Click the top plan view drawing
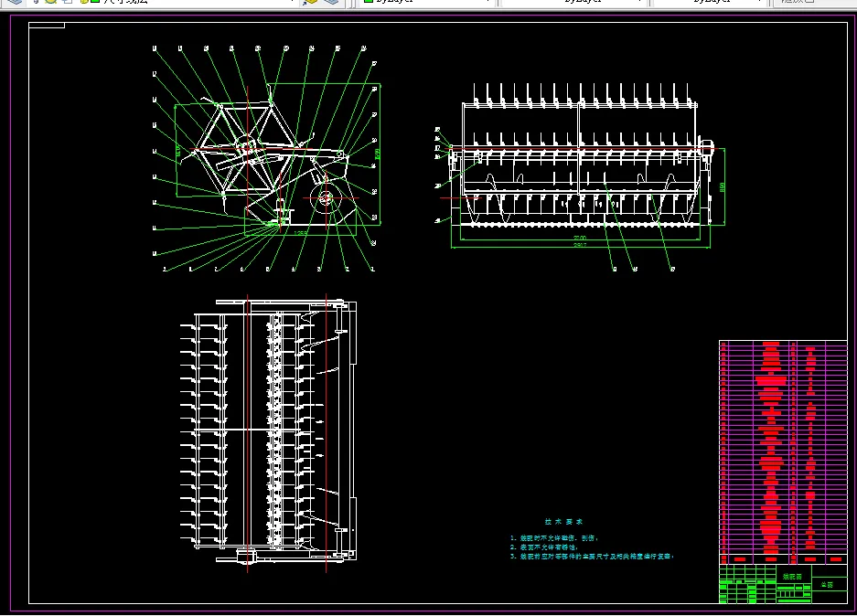Screen dimensions: 857x616 tap(270, 430)
